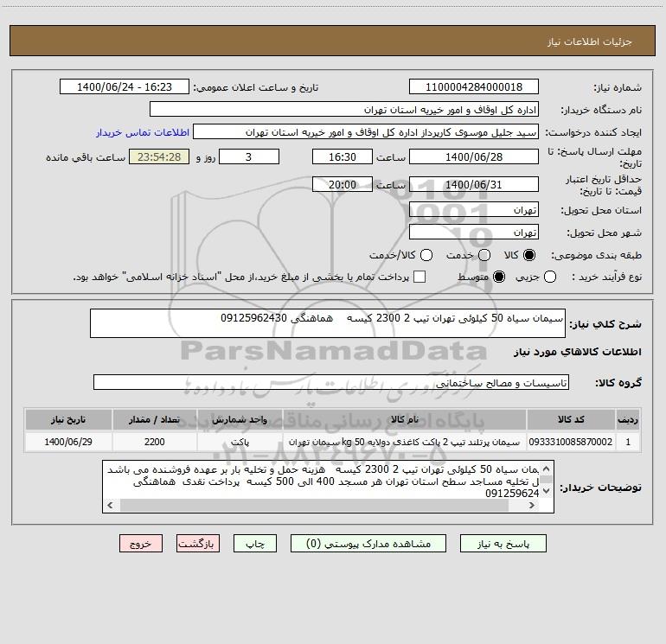This screenshot has width=666, height=644.
Task: Click the down arrow in buyer notes scrollbar
Action: point(547,491)
